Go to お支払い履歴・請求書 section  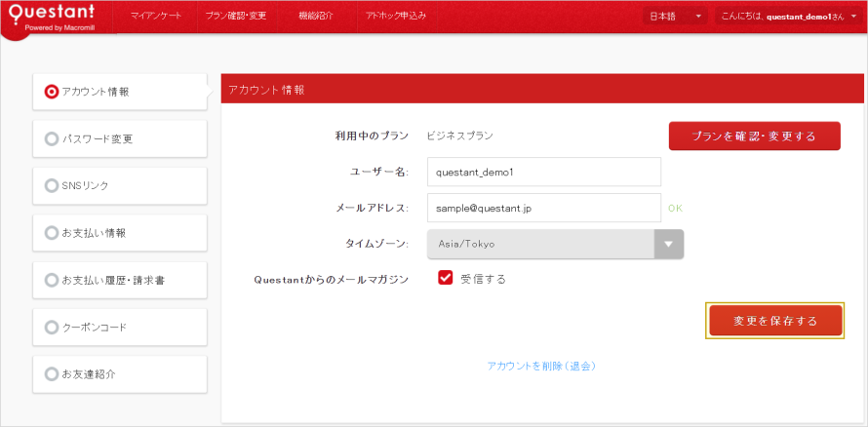click(x=119, y=280)
